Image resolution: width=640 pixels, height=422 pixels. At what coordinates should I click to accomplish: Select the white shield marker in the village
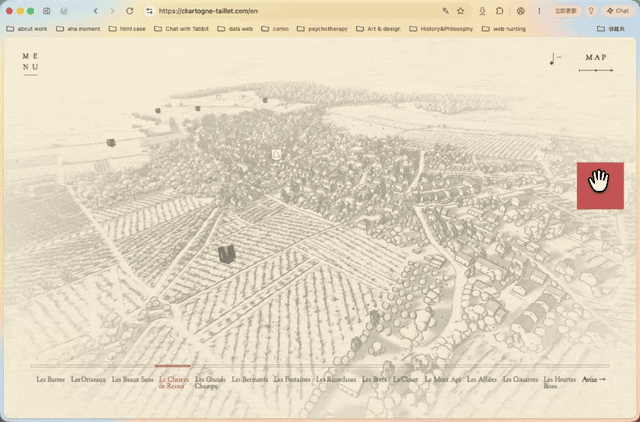[x=277, y=154]
